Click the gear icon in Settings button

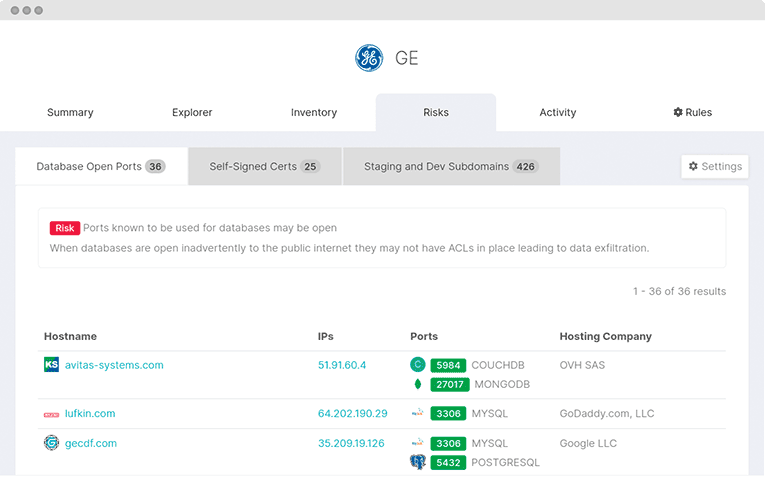click(693, 166)
